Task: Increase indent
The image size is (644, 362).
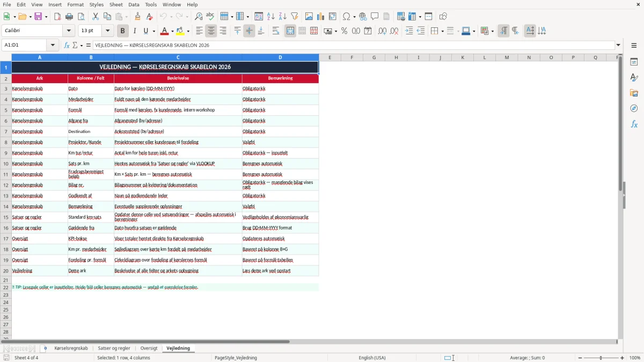Action: (409, 31)
